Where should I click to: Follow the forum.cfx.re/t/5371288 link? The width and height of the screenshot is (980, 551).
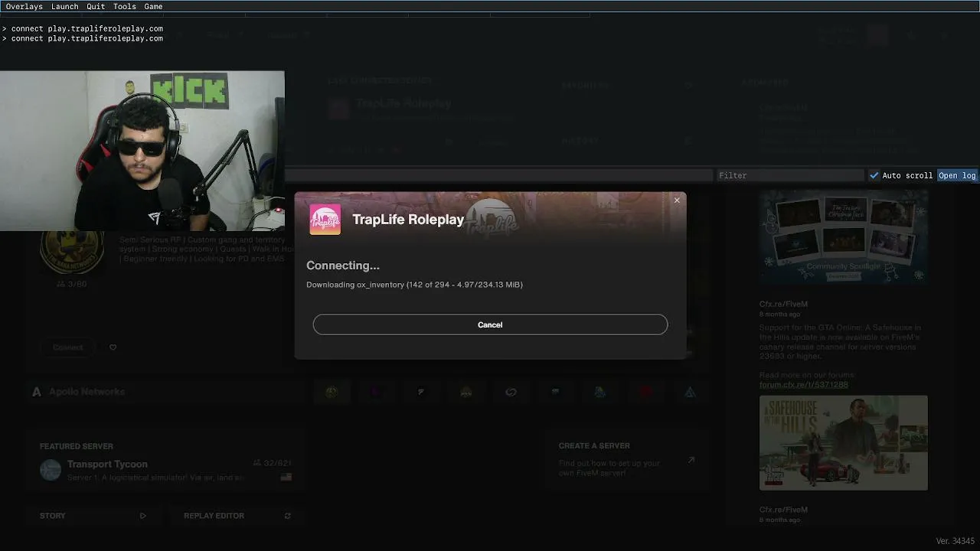click(x=804, y=385)
